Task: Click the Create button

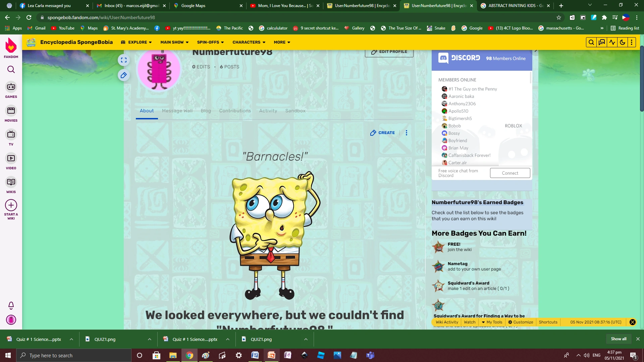Action: (382, 133)
